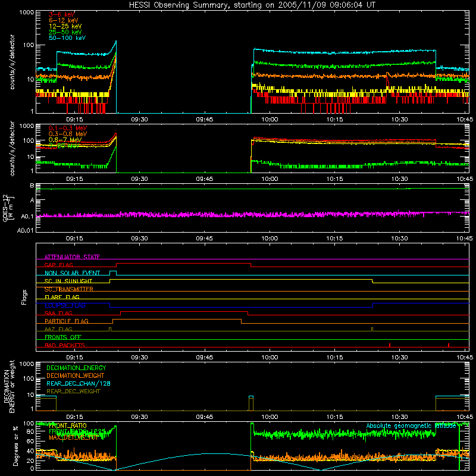Click the FRONTS_OFF flag label

[x=63, y=337]
